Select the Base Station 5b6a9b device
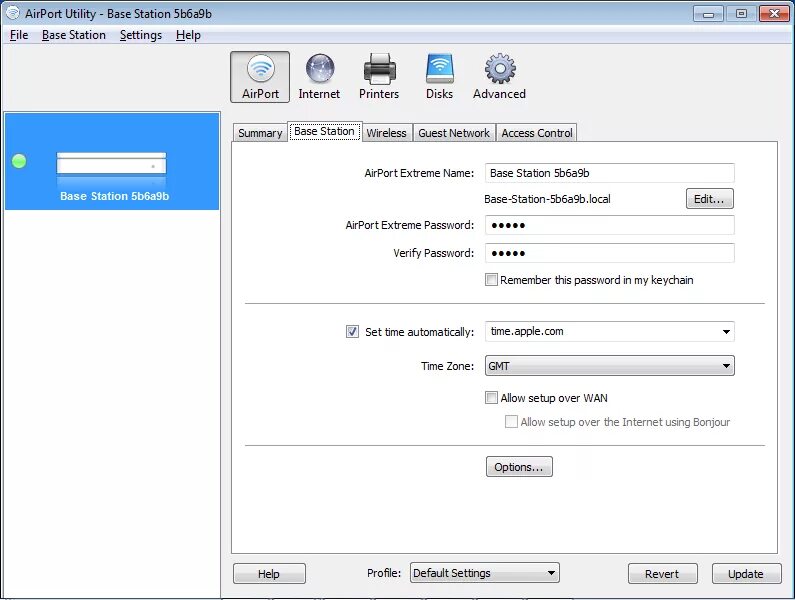Screen dimensions: 795x600 pyautogui.click(x=112, y=161)
